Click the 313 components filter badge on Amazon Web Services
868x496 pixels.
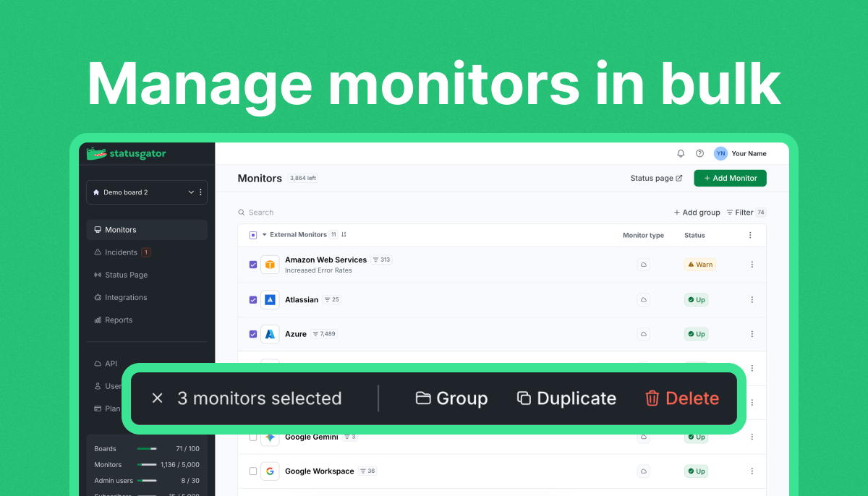[382, 260]
